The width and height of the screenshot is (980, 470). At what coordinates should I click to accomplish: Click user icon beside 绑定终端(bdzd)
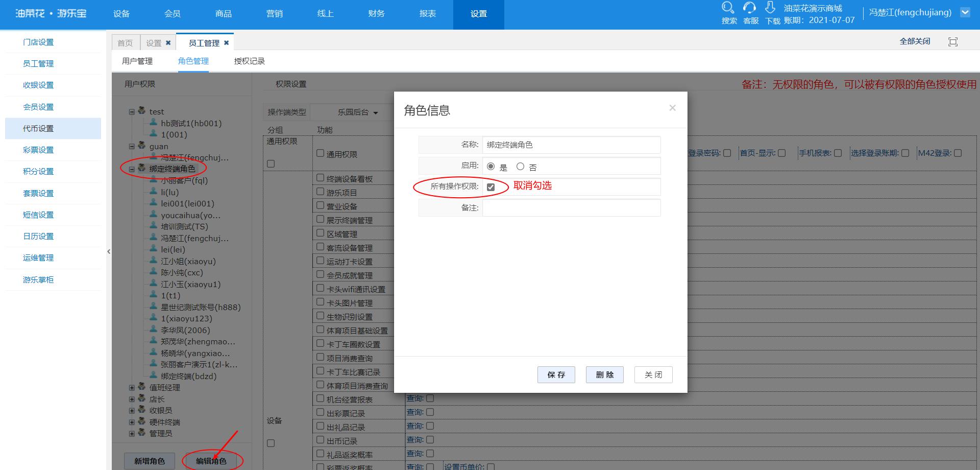pos(153,375)
